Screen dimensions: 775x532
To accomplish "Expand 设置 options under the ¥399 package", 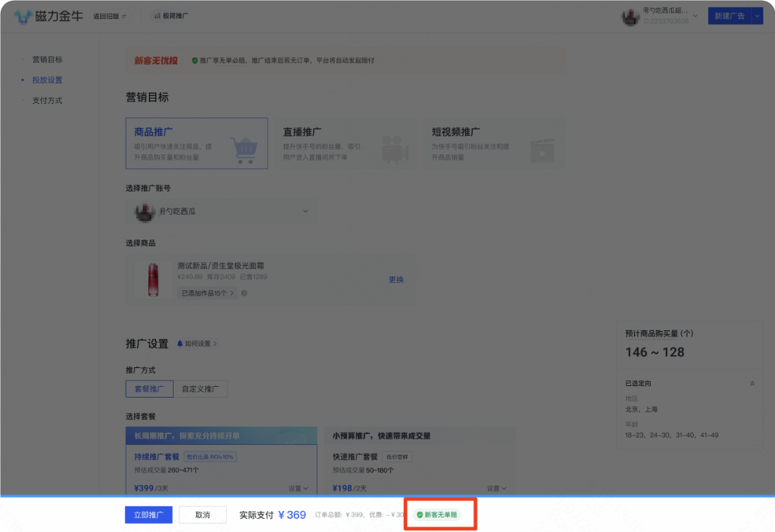I will 298,488.
